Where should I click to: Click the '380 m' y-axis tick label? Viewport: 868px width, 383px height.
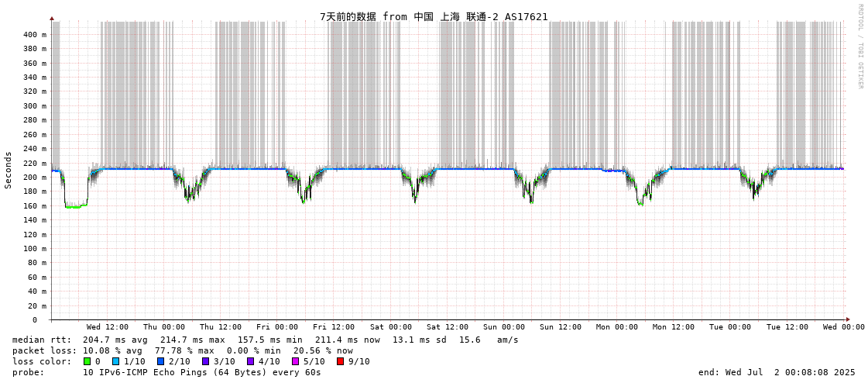point(35,49)
